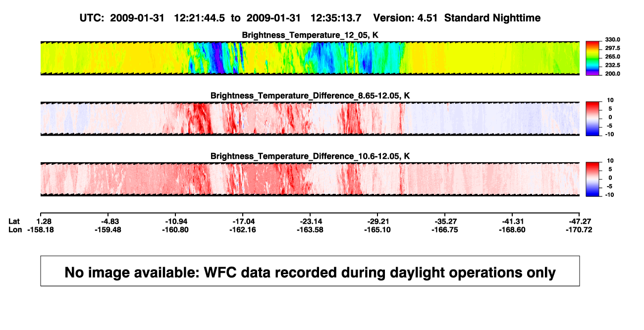
Task: Click the longitude value '-168.60'
Action: tap(512, 230)
